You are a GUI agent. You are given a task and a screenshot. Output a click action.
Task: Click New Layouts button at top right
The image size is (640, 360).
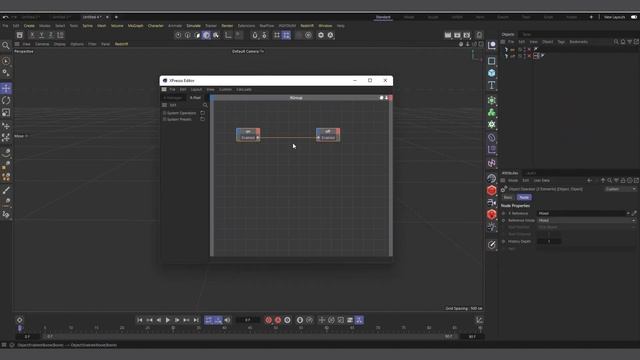(614, 17)
